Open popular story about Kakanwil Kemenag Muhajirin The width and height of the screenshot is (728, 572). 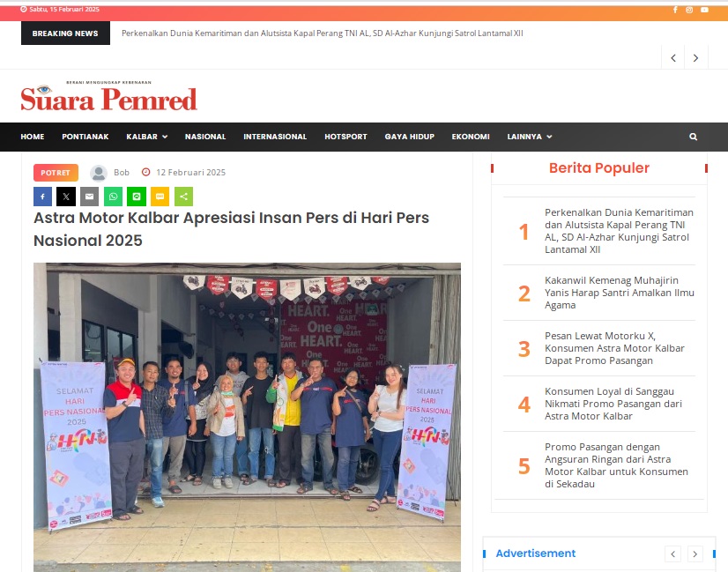[x=619, y=293]
